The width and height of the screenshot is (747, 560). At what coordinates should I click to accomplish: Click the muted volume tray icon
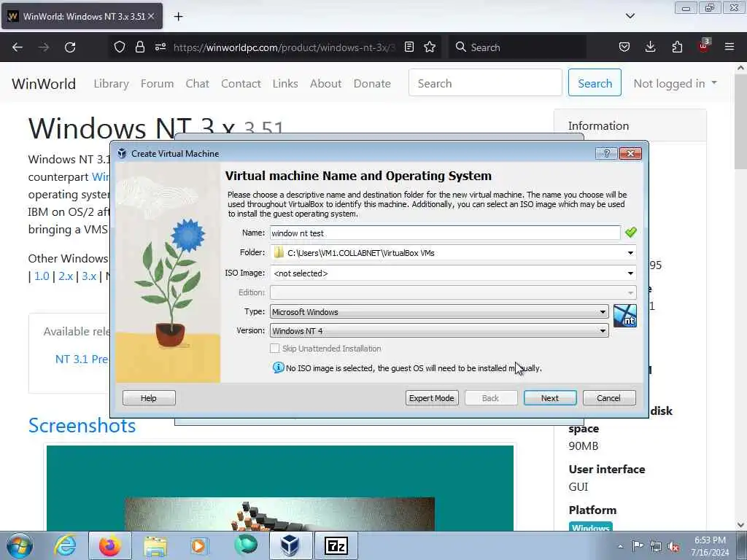673,547
